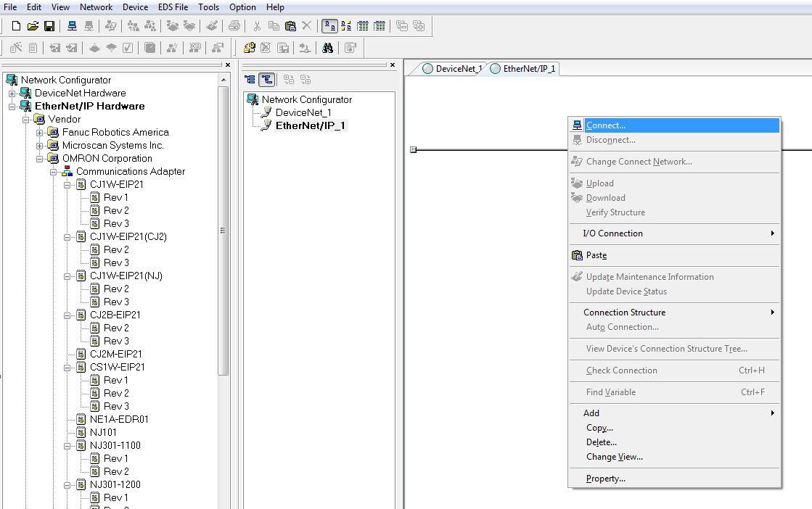Viewport: 812px width, 509px height.
Task: Click the bus line end node square
Action: 413,150
